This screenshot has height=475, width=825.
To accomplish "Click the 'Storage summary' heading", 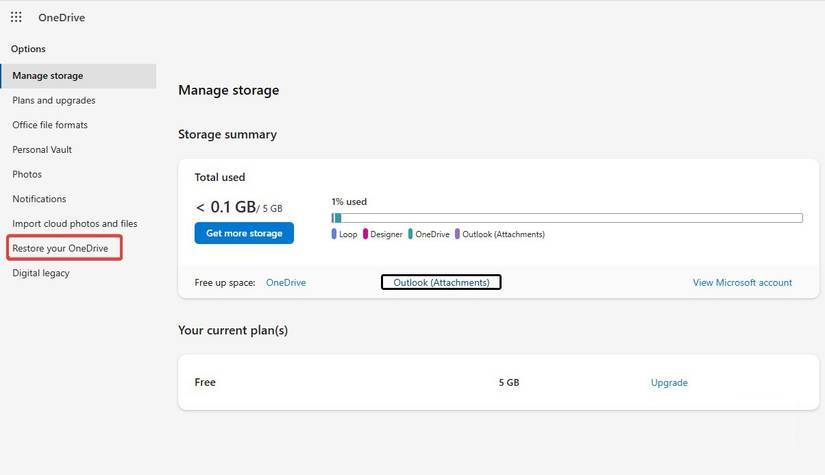I will click(x=227, y=135).
